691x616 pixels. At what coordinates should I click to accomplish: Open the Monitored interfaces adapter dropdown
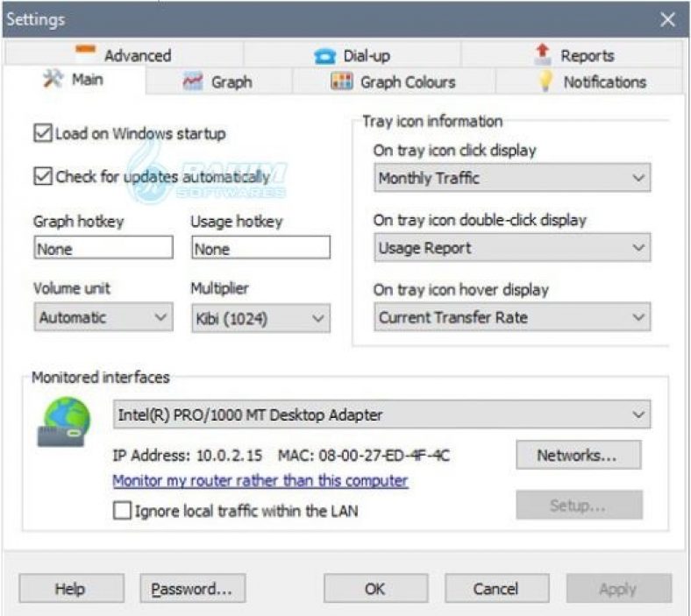pyautogui.click(x=381, y=414)
